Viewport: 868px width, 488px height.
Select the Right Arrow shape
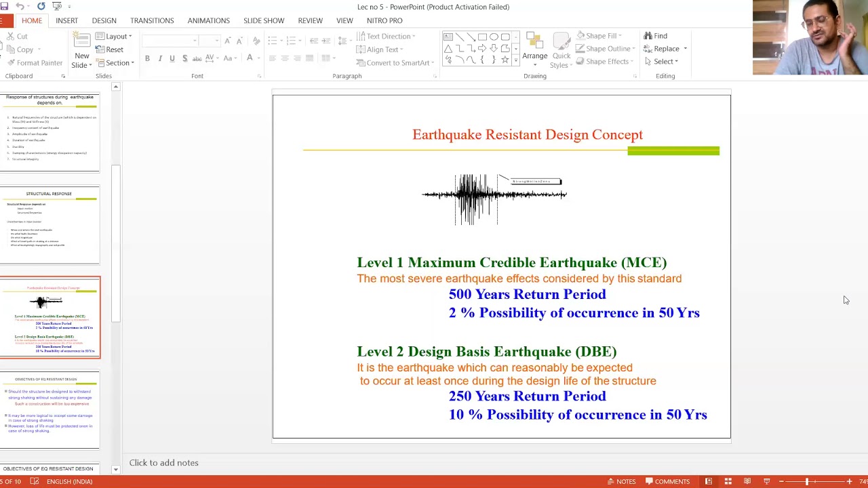pyautogui.click(x=482, y=48)
